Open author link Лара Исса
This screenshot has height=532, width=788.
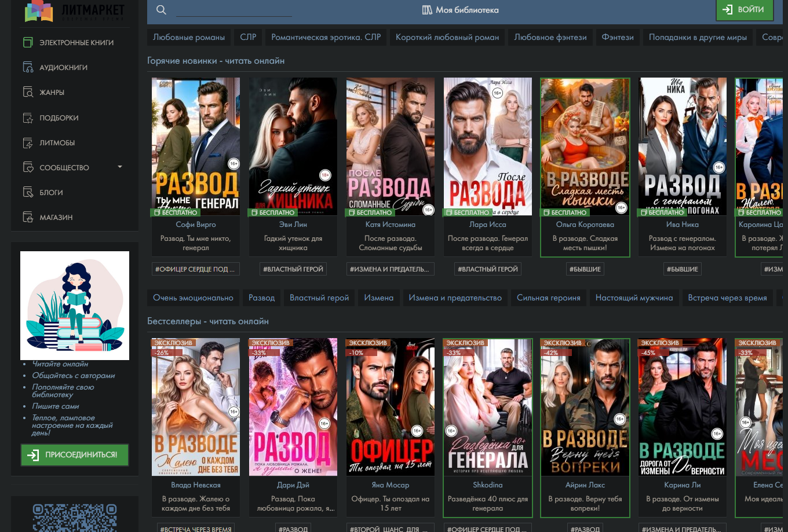[488, 224]
